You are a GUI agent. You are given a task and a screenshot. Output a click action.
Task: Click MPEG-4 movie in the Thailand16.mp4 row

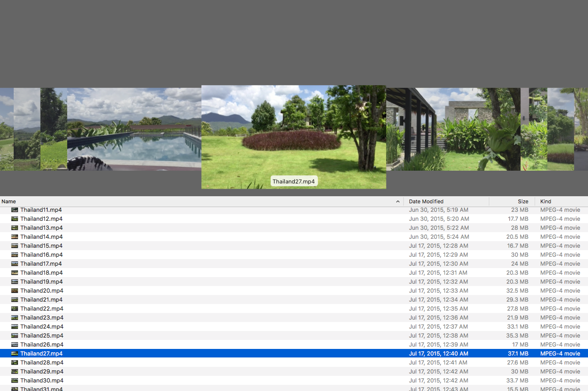[560, 255]
